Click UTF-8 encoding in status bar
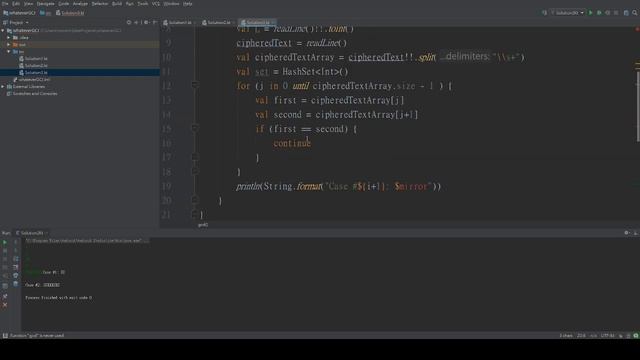 click(607, 336)
